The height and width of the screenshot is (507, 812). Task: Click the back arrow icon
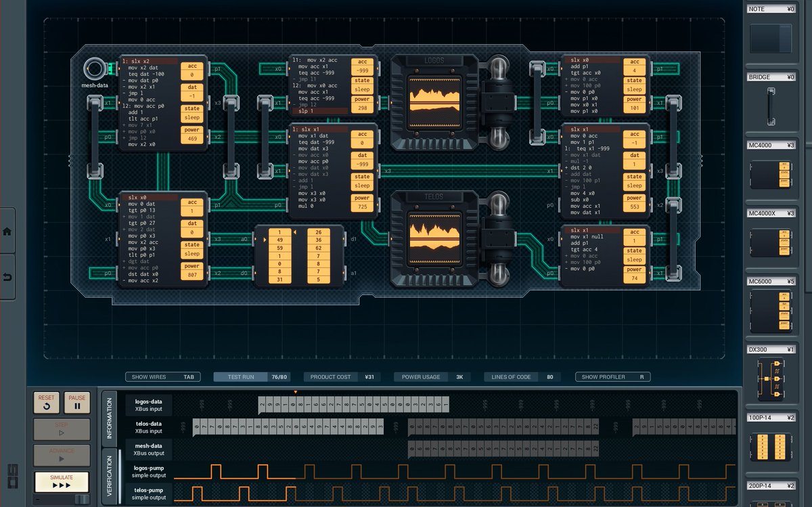click(7, 278)
